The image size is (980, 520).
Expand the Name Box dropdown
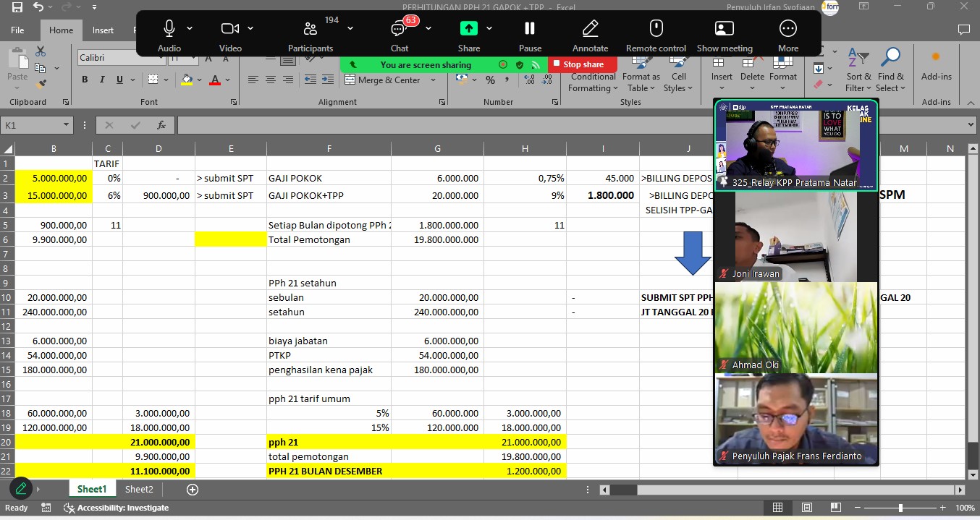click(66, 125)
